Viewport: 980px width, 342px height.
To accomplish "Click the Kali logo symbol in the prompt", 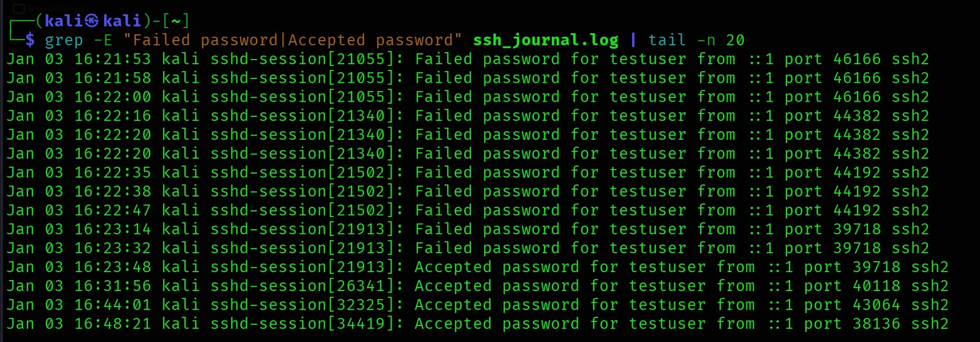I will (x=92, y=21).
